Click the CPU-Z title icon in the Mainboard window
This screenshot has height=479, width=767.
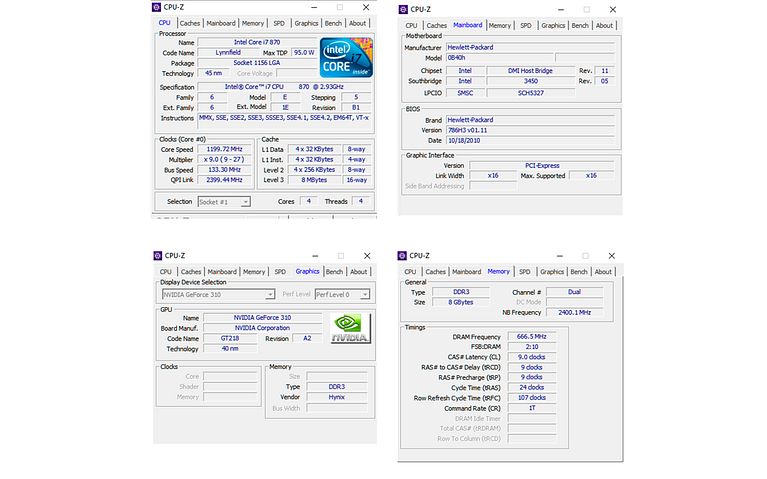402,10
